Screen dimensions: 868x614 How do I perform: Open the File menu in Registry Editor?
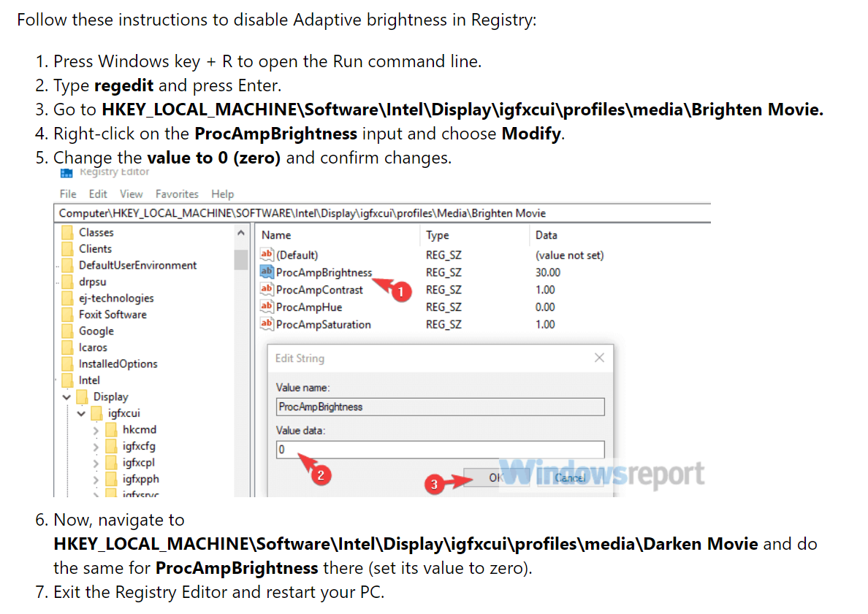point(67,194)
